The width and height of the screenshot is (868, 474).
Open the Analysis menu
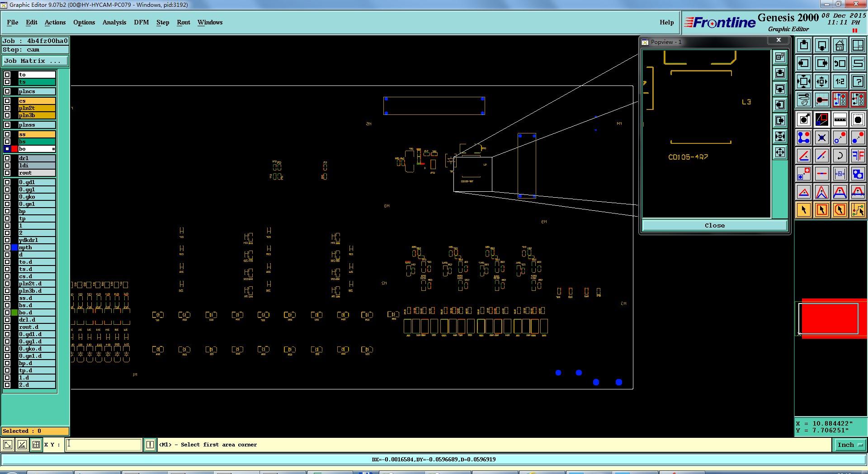(x=114, y=22)
